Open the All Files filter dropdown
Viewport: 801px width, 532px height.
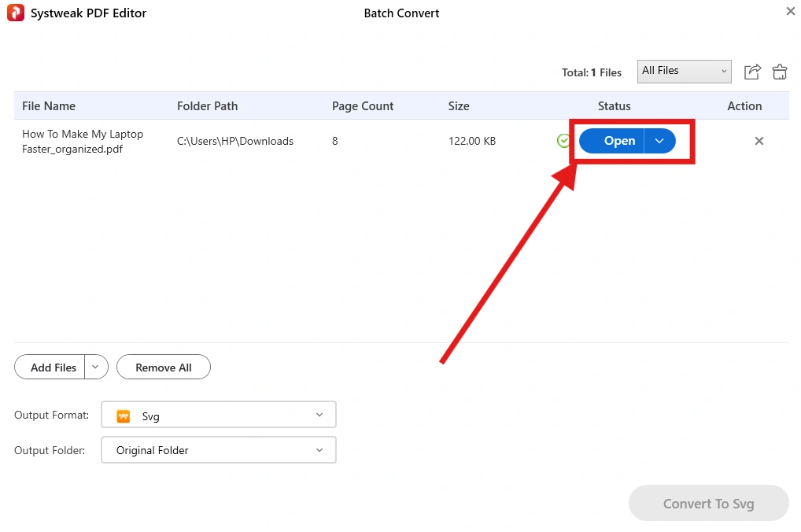coord(683,71)
